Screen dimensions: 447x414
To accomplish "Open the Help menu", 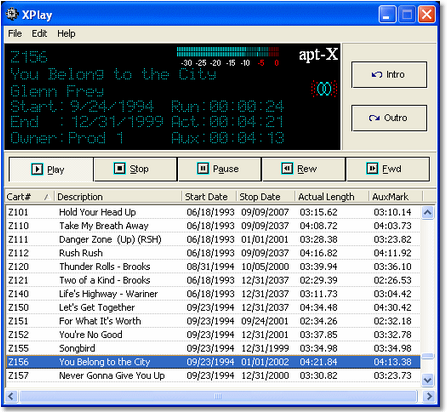I will point(66,34).
